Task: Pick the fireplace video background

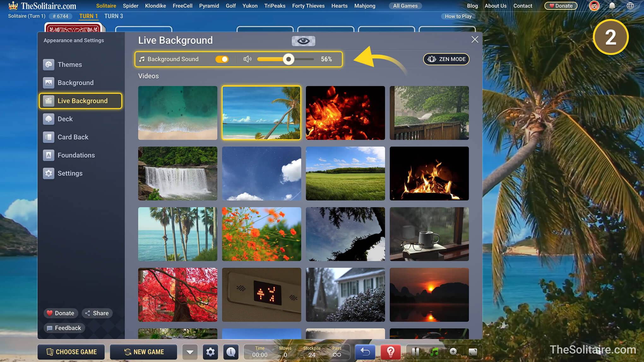Action: tap(429, 173)
